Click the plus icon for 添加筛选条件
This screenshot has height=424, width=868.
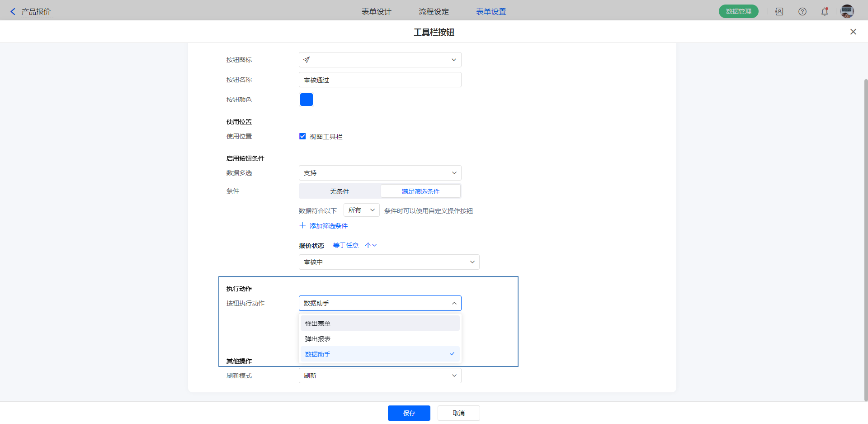[x=302, y=225]
